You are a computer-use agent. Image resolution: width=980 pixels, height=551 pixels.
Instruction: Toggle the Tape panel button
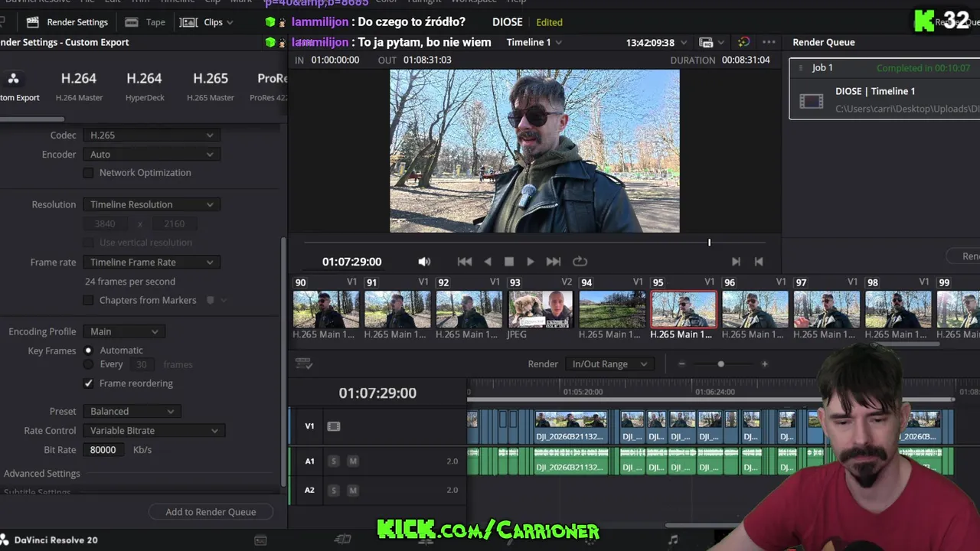point(145,22)
